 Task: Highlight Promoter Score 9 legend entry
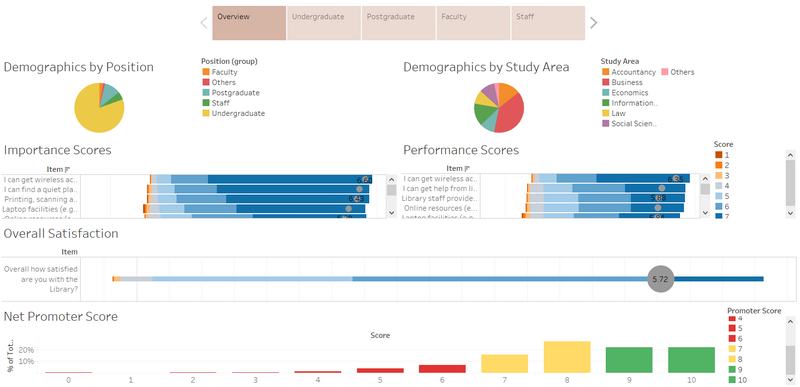(x=735, y=369)
